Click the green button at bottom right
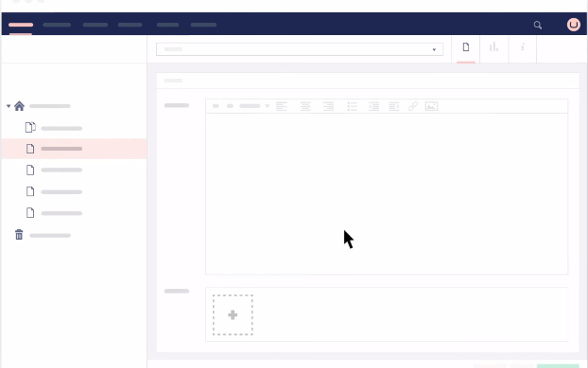 coord(558,366)
